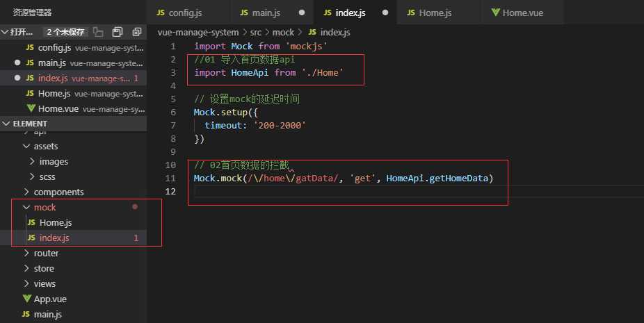Click JS icon of root main.js in tree
Screen dimensions: 644x323
coord(26,315)
